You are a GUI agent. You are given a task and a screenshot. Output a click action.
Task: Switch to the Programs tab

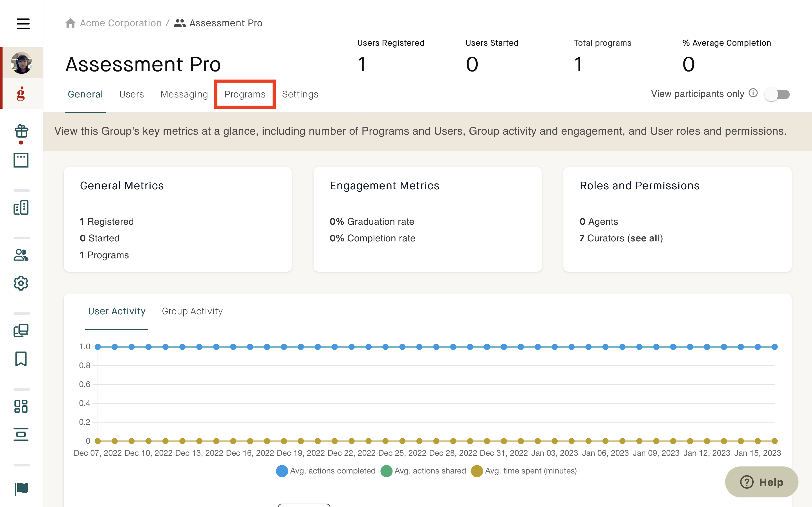tap(245, 94)
